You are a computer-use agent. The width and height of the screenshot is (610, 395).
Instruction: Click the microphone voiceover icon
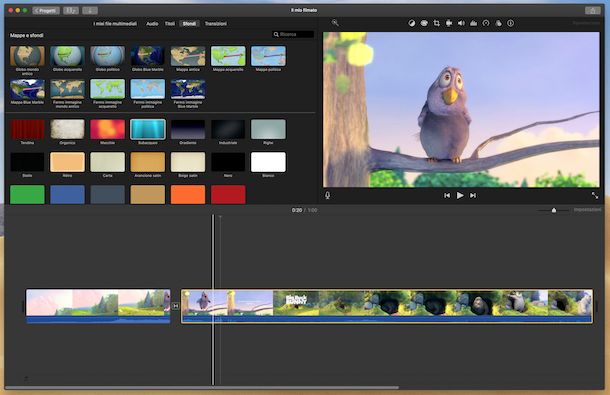328,195
